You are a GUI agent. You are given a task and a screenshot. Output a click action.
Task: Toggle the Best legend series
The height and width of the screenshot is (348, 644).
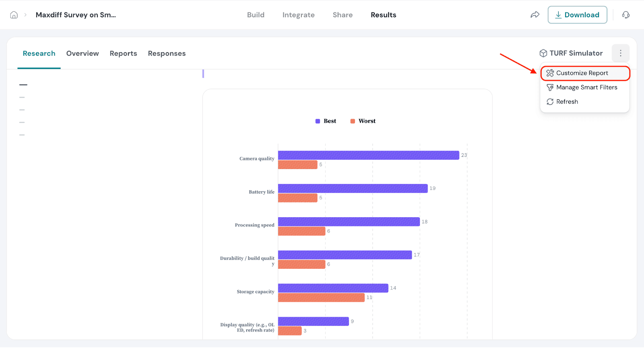(326, 121)
